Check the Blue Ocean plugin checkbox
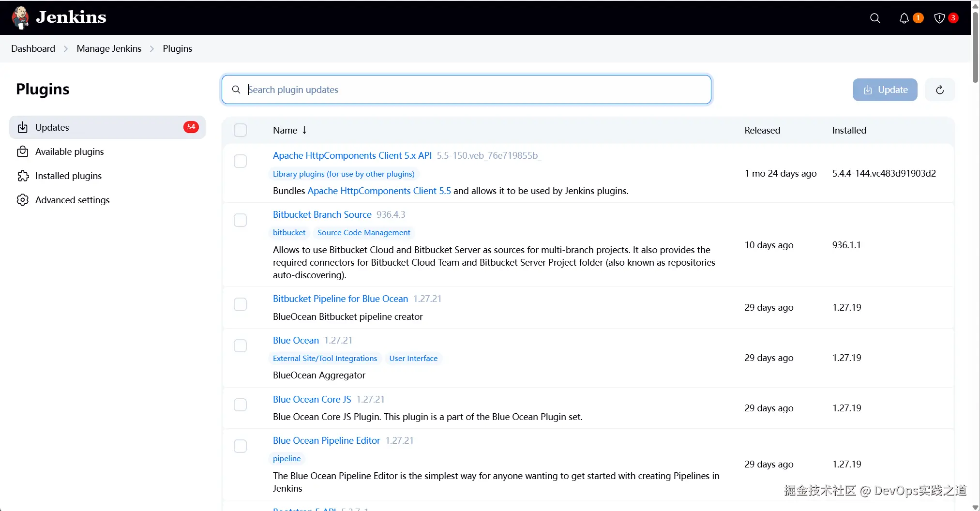Viewport: 980px width, 511px height. tap(240, 346)
